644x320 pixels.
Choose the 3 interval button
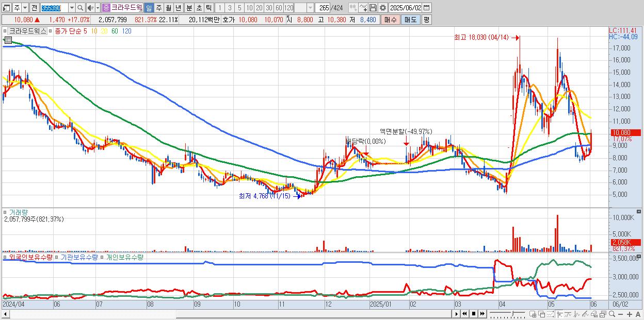230,8
